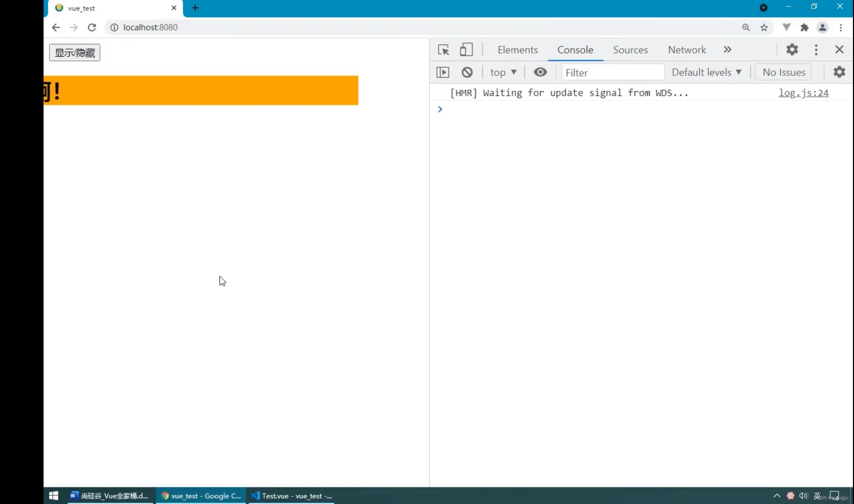Click the No Issues button
Image resolution: width=854 pixels, height=504 pixels.
coord(784,72)
